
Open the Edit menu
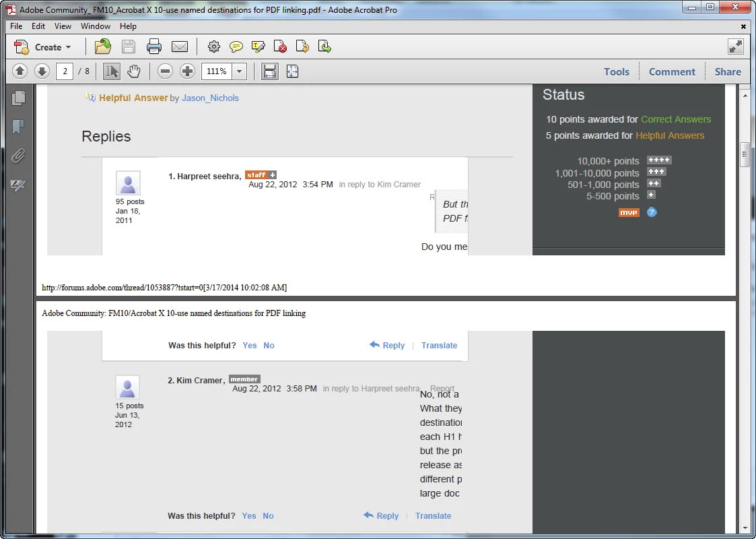[38, 26]
